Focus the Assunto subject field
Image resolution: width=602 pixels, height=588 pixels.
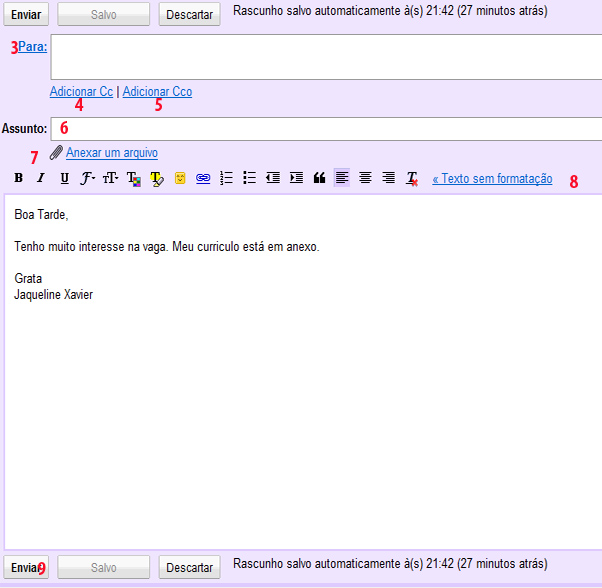(x=326, y=129)
